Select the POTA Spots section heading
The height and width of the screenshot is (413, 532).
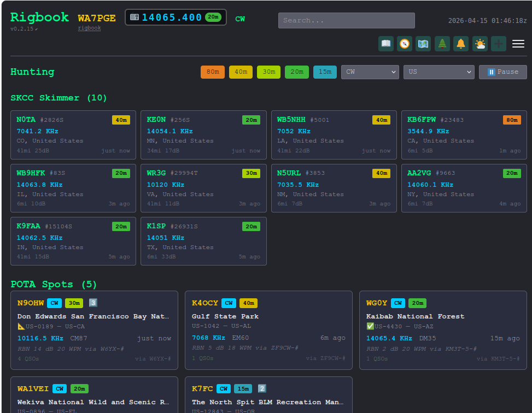tap(52, 284)
